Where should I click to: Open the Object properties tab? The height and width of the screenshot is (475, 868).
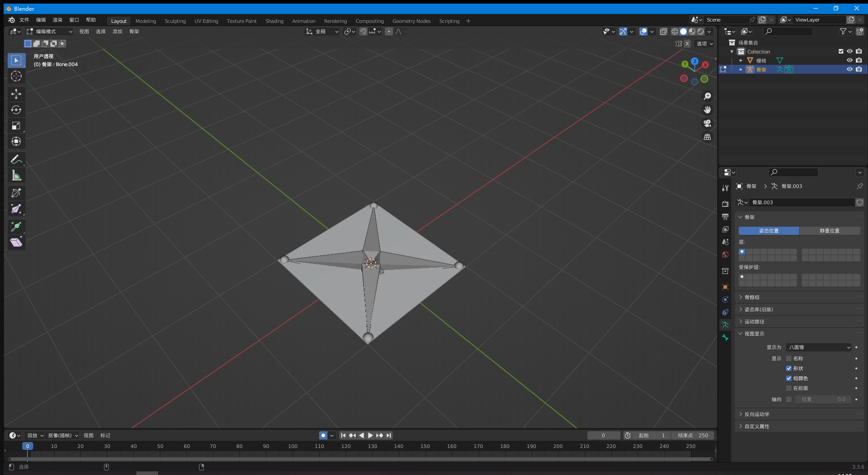tap(725, 287)
